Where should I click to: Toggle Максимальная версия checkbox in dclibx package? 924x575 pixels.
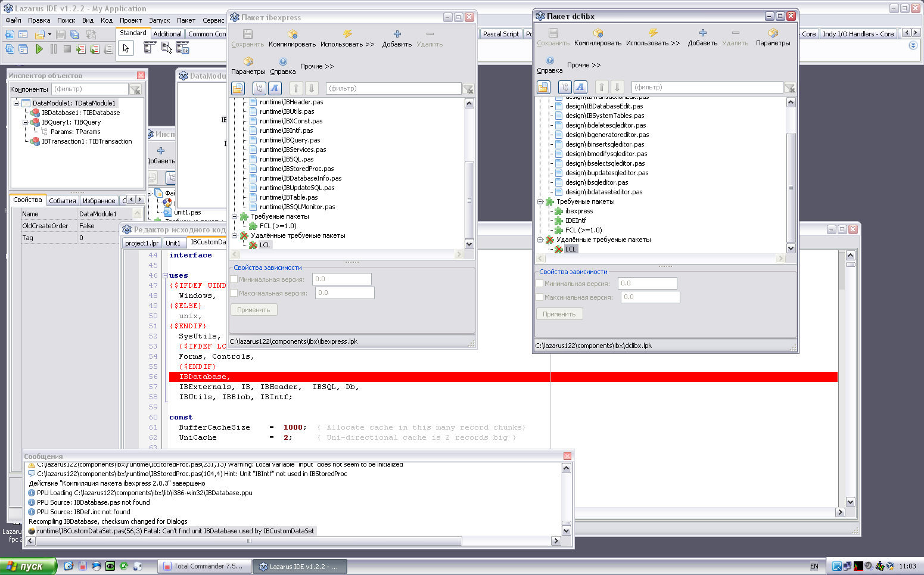pos(540,297)
